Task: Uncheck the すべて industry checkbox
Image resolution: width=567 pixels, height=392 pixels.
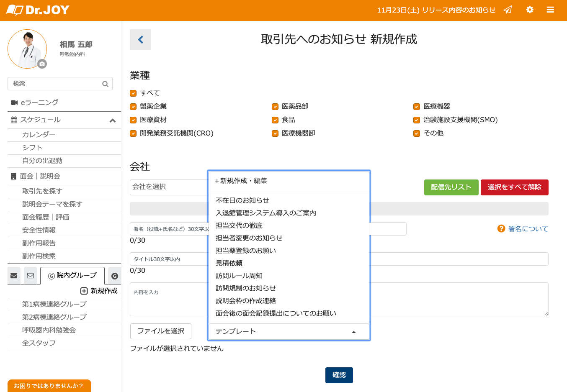Action: (x=133, y=93)
